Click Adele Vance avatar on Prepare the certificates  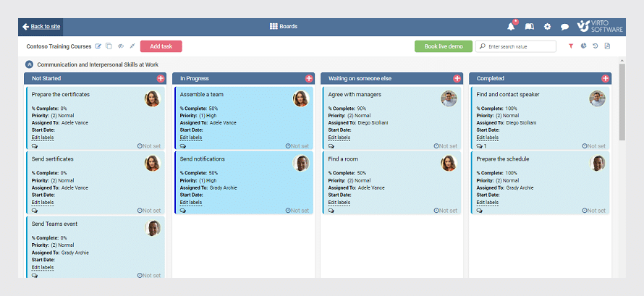153,99
